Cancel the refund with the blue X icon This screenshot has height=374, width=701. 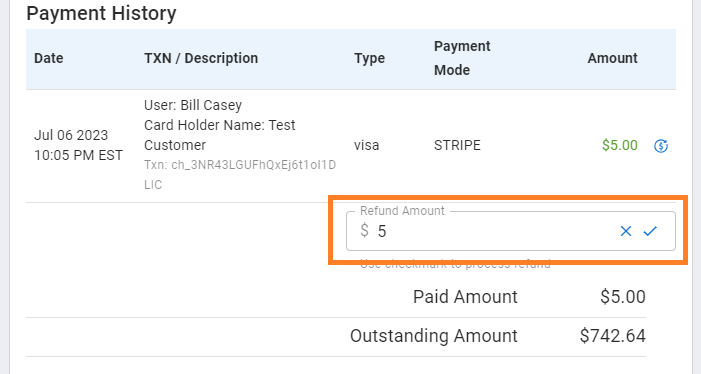(626, 231)
